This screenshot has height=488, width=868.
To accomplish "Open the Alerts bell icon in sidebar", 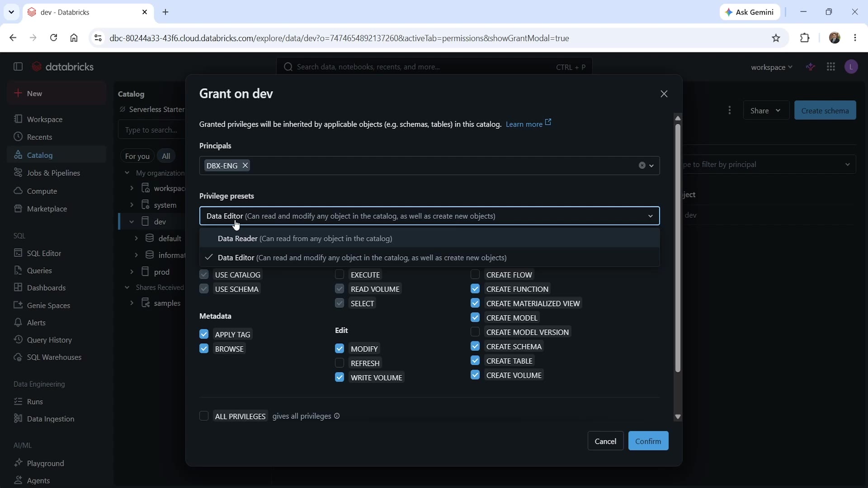I will [18, 323].
